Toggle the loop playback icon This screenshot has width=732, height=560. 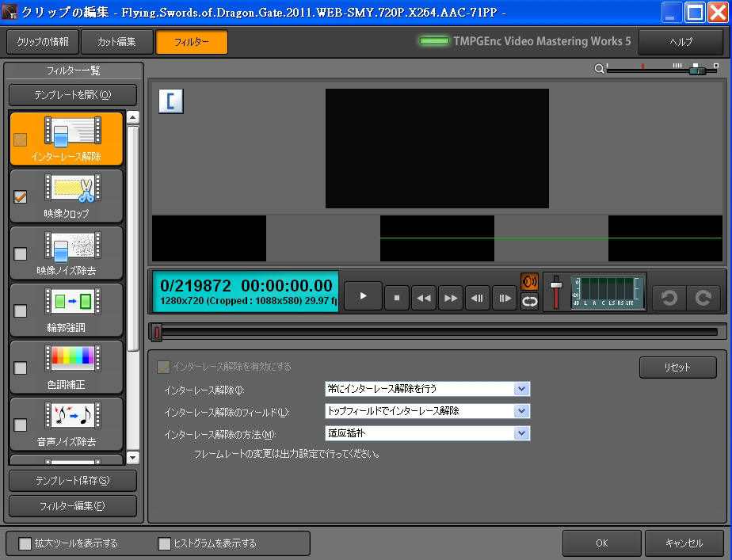(529, 301)
